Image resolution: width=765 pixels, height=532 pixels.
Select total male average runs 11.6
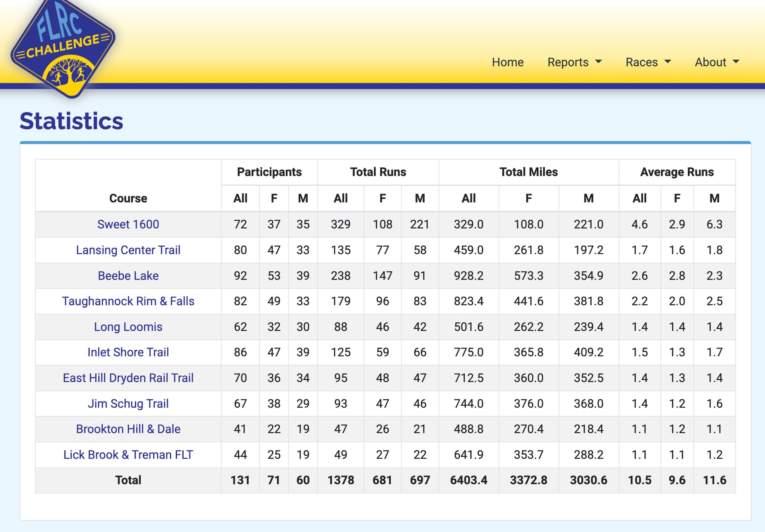[714, 480]
